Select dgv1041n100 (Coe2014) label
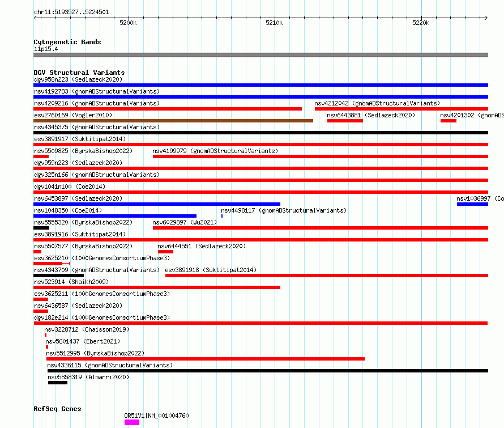The height and width of the screenshot is (428, 504). 70,187
